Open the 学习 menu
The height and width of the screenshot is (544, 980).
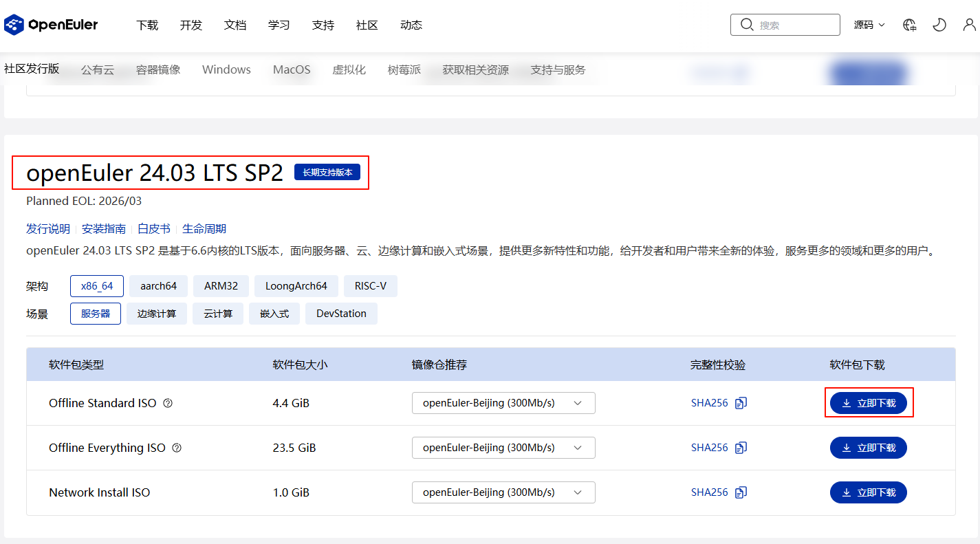click(279, 25)
